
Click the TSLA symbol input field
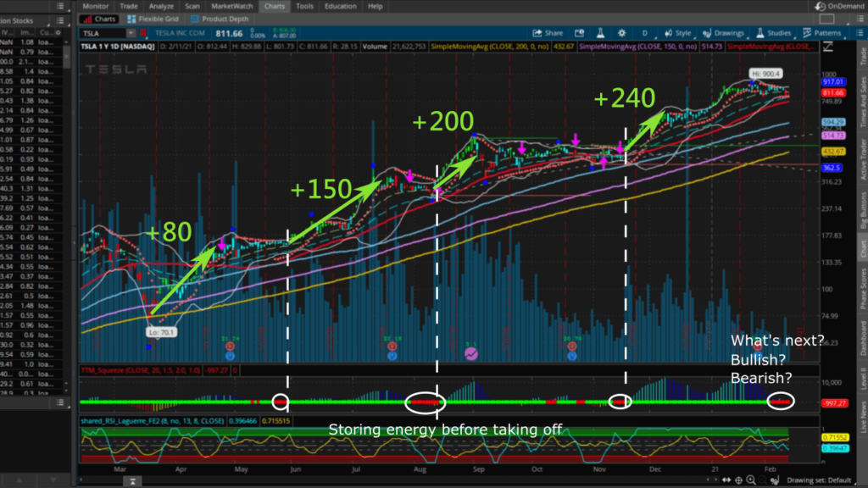(x=103, y=33)
